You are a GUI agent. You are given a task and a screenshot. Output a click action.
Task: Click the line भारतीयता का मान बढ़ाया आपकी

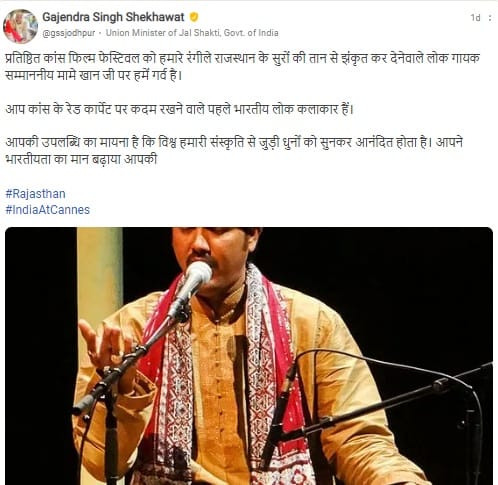point(81,159)
